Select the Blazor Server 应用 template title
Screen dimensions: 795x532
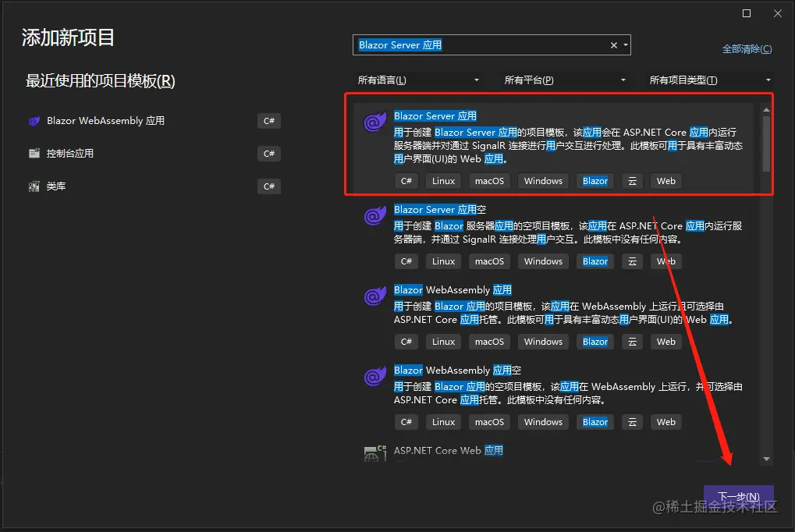click(x=435, y=116)
